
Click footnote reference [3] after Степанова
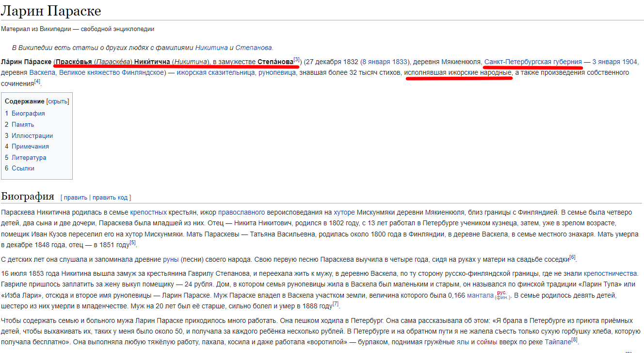[x=297, y=60]
